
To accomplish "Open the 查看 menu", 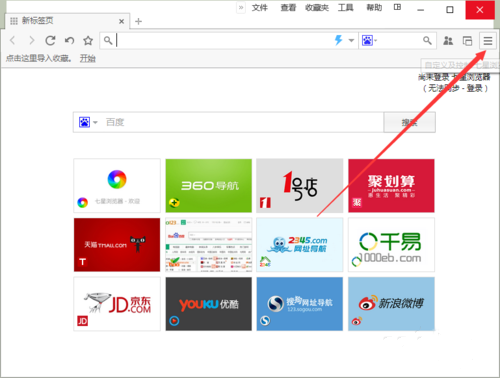I will click(288, 7).
